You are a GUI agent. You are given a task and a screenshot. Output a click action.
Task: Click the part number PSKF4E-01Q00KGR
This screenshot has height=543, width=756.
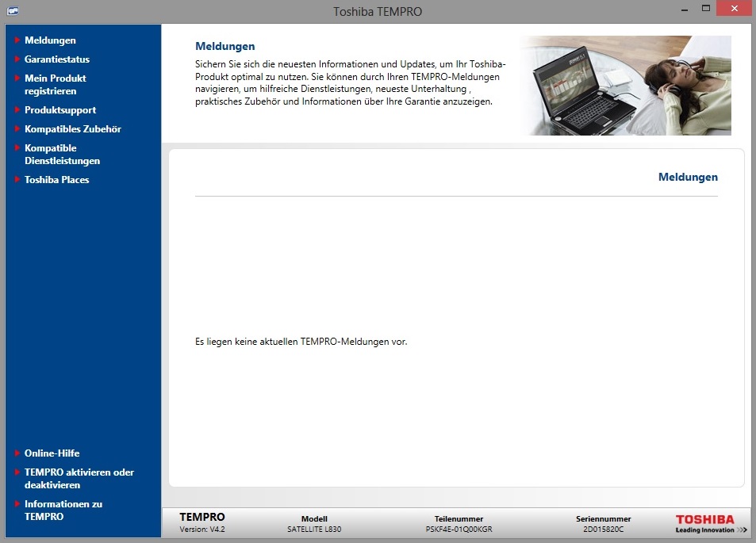point(459,529)
